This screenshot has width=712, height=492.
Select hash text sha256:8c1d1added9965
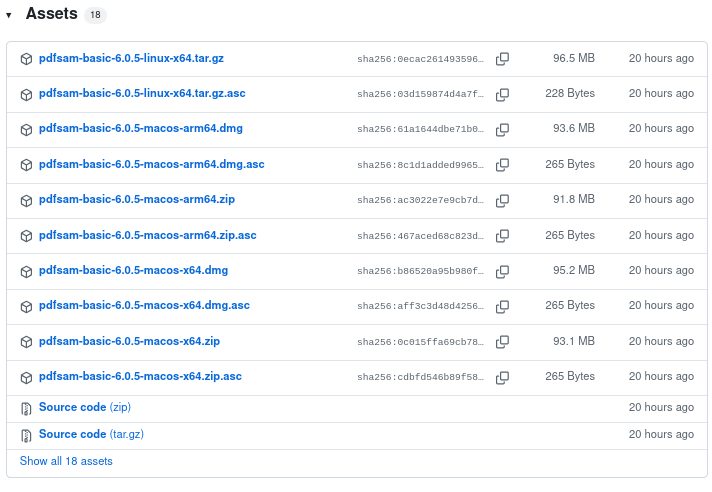[x=420, y=165]
